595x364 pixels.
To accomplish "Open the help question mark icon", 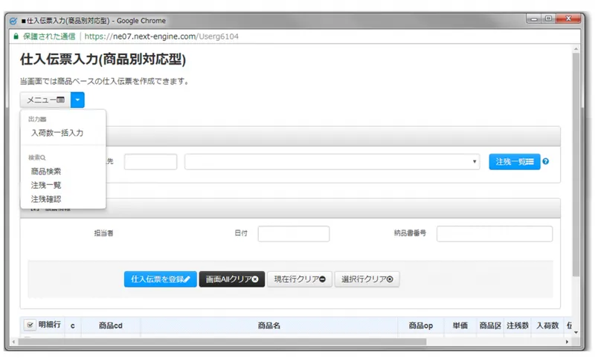I will pos(546,161).
